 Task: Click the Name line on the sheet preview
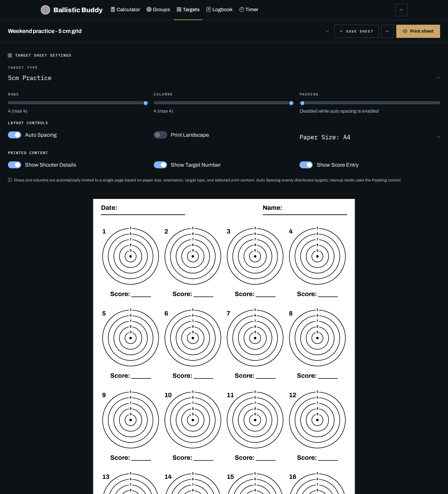(305, 215)
